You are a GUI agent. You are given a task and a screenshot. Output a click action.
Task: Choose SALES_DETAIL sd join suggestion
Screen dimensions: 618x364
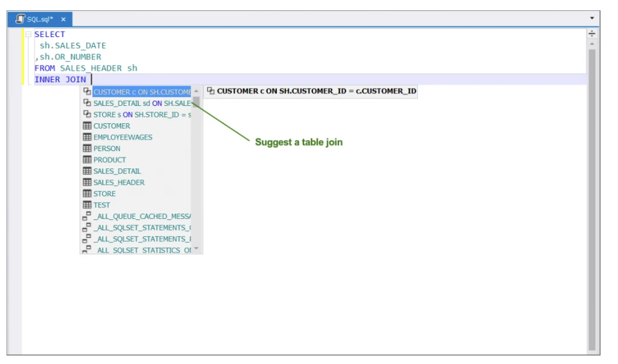(142, 103)
